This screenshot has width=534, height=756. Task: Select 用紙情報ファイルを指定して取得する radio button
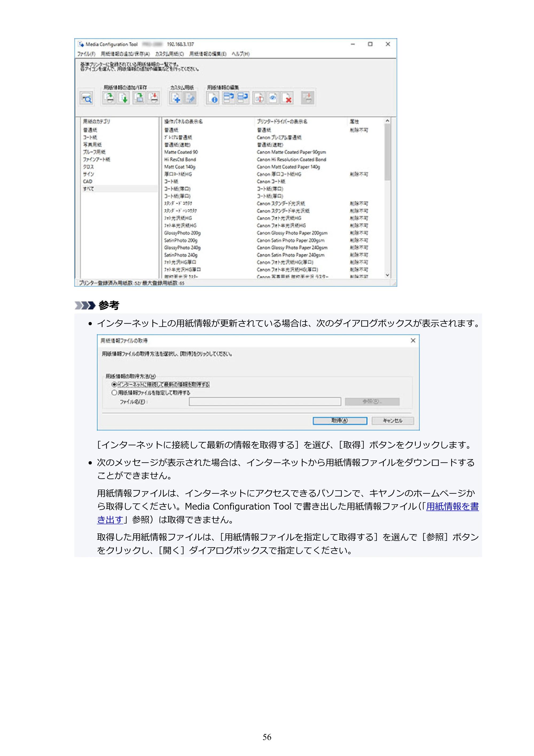(x=114, y=393)
